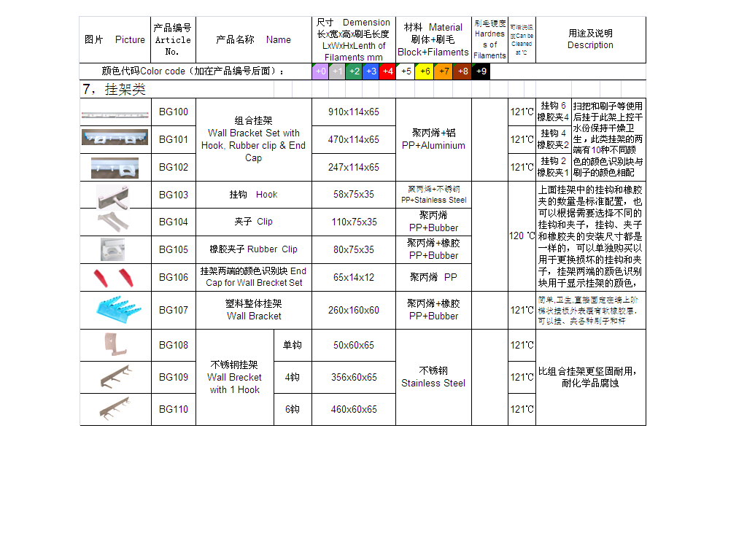The image size is (747, 560).
Task: Choose the orange +7 color code swatch
Action: coord(444,71)
